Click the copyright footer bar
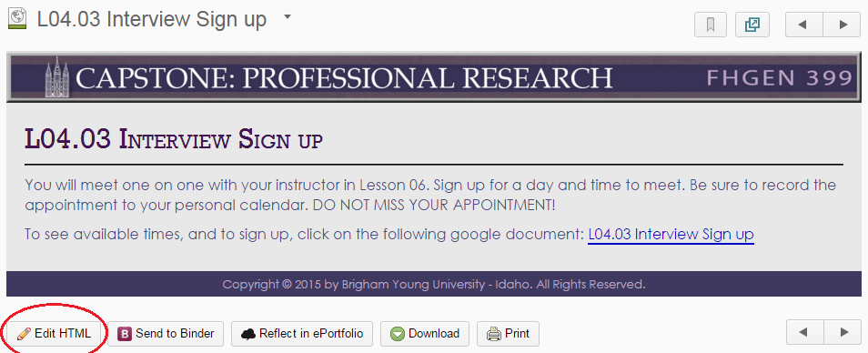 (x=434, y=285)
